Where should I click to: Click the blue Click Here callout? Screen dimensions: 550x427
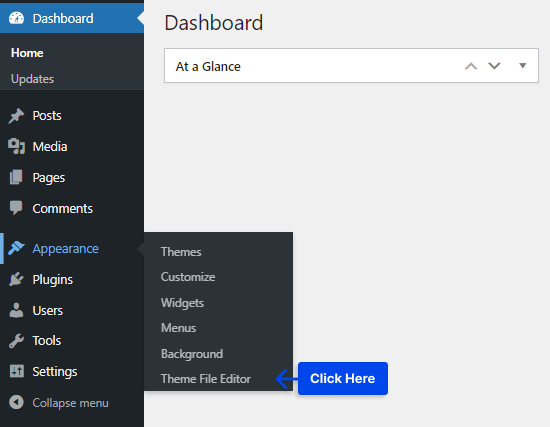343,378
